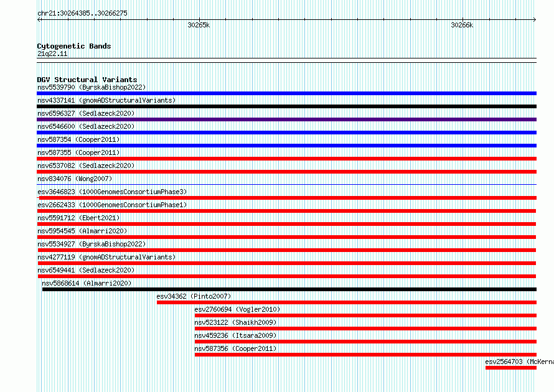This screenshot has width=554, height=392.
Task: Open nsv6549441 (Sedlazeck2020) label
Action: [x=86, y=270]
